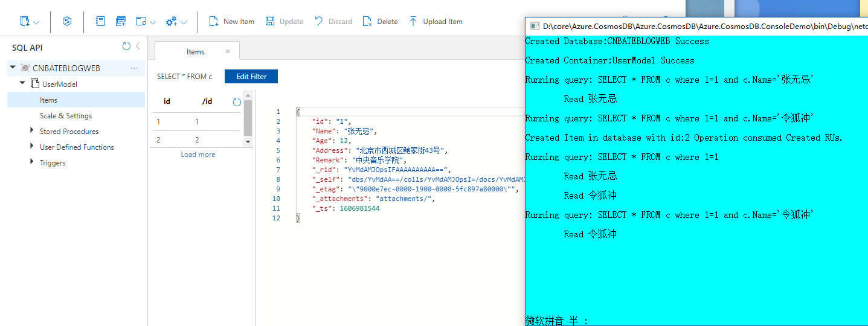Viewport: 868px width, 326px height.
Task: Click the items list scroll down arrow
Action: coord(248,142)
